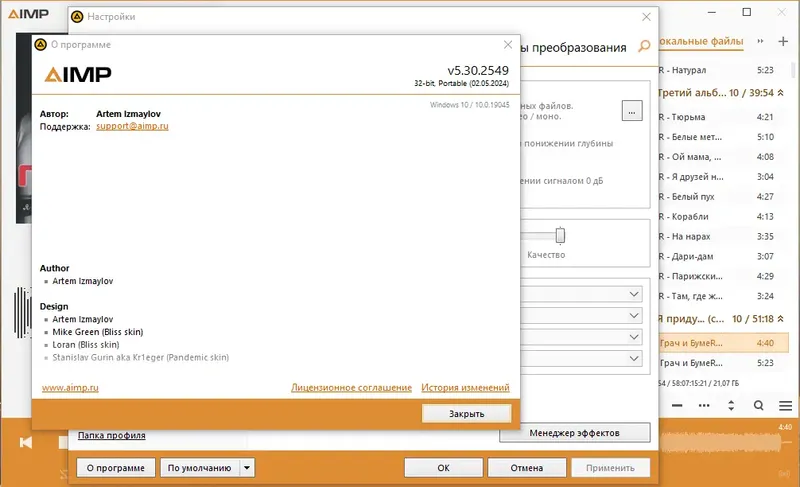Screen dimensions: 800x487
Task: Click the album art thumbnail in AIMP
Action: tap(24, 128)
